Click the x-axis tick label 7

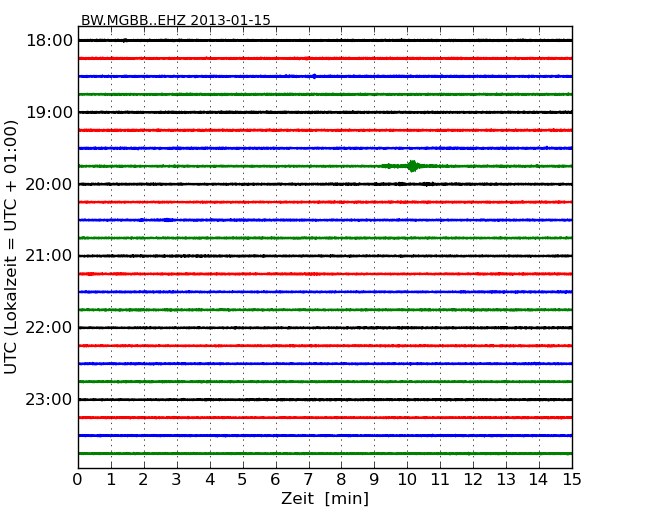pyautogui.click(x=308, y=480)
